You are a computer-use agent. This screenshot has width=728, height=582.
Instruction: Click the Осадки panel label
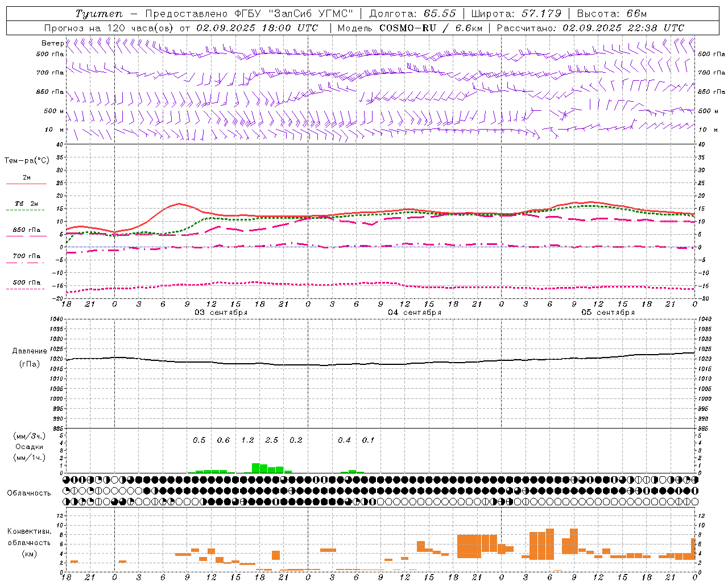(30, 447)
